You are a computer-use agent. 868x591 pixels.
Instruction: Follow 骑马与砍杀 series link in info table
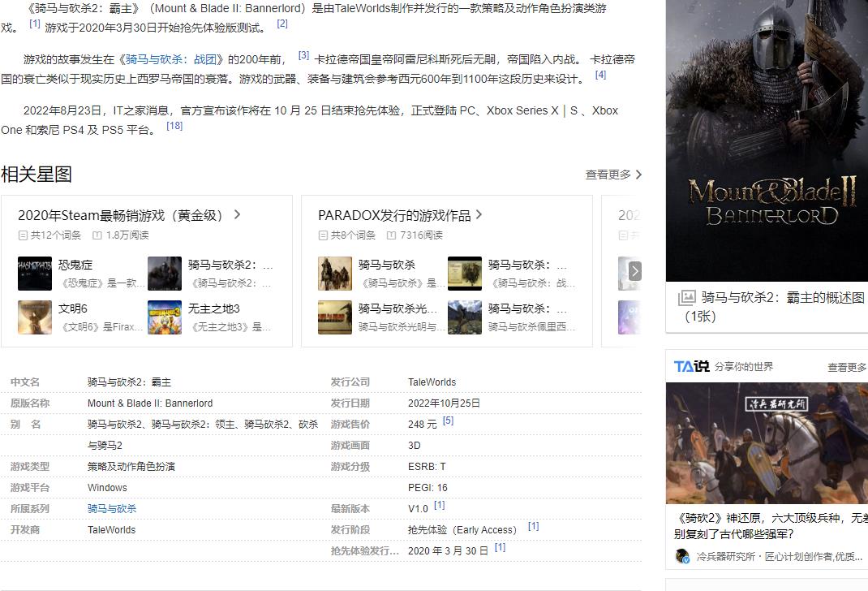[112, 508]
